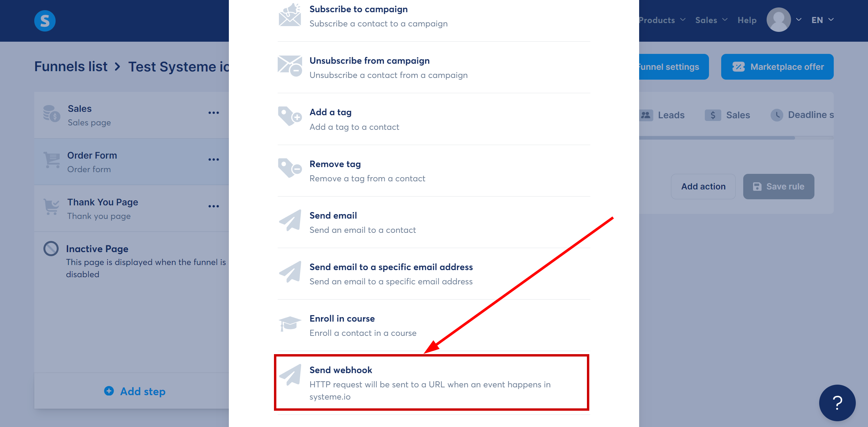
Task: Click the Help menu item
Action: coord(747,20)
